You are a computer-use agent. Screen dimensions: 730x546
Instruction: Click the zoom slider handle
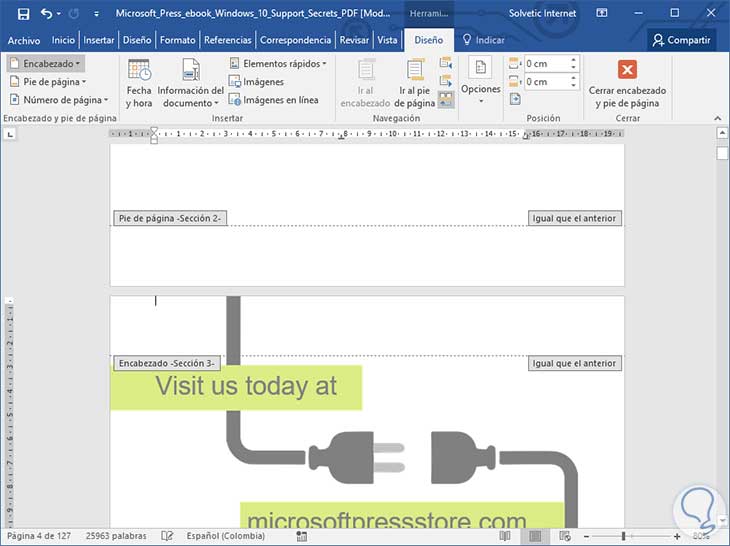click(x=623, y=536)
